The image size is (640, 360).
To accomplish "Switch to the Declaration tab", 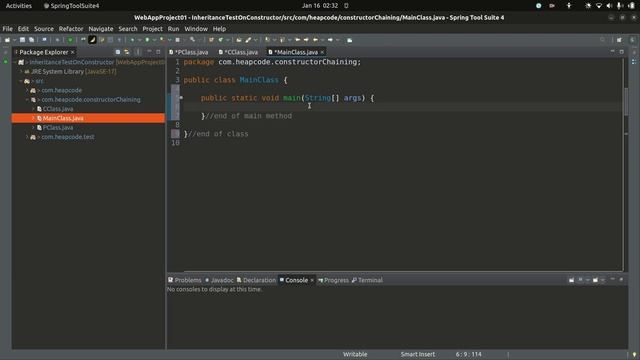I will coord(256,280).
